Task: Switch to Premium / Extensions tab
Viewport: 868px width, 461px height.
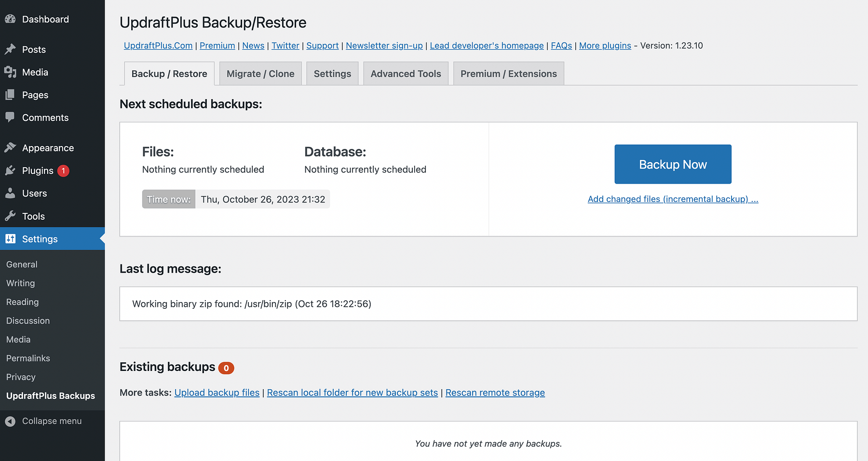Action: [x=508, y=73]
